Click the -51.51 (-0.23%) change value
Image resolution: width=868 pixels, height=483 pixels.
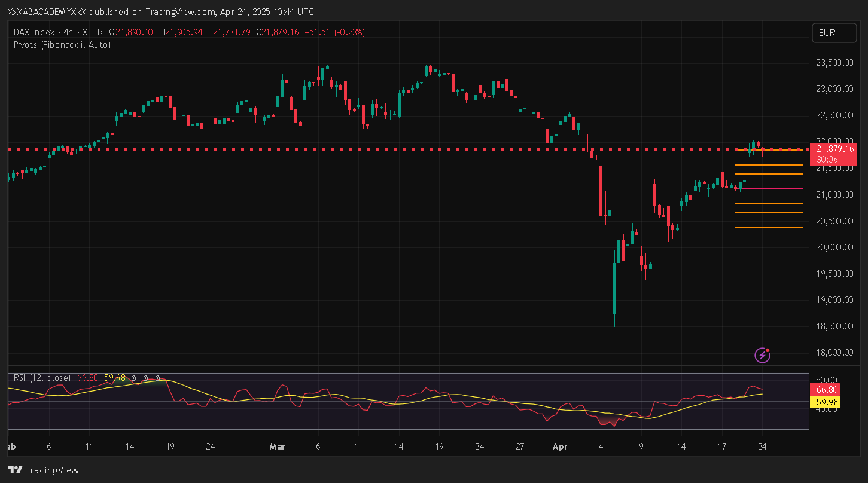tap(335, 32)
